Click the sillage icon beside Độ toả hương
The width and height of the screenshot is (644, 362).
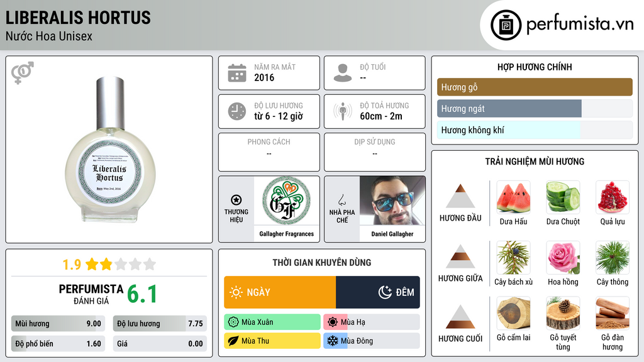point(343,111)
